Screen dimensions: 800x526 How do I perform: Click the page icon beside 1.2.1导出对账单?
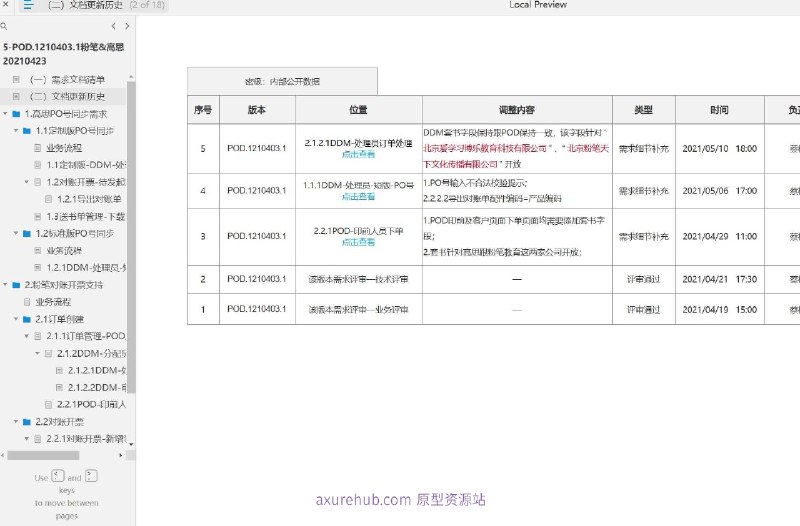click(48, 199)
